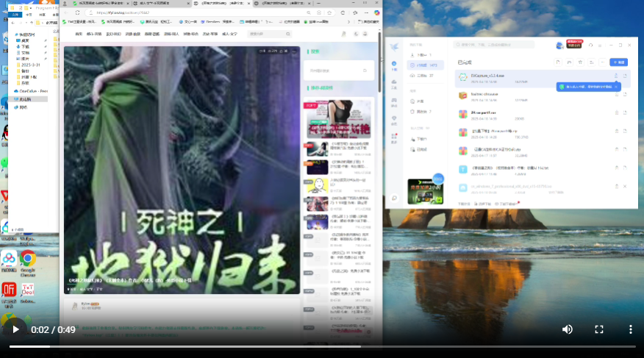Viewport: 644px width, 358px height.
Task: Reload the page in the browser
Action: (77, 12)
